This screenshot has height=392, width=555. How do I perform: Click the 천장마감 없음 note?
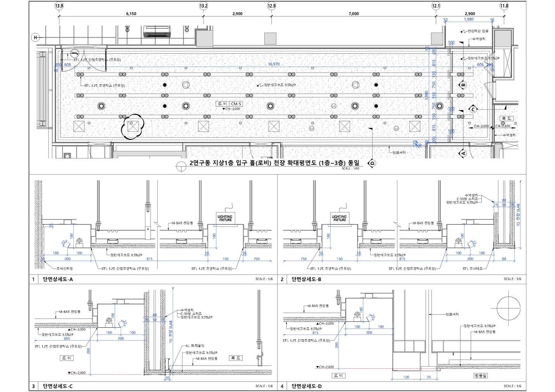(478, 31)
